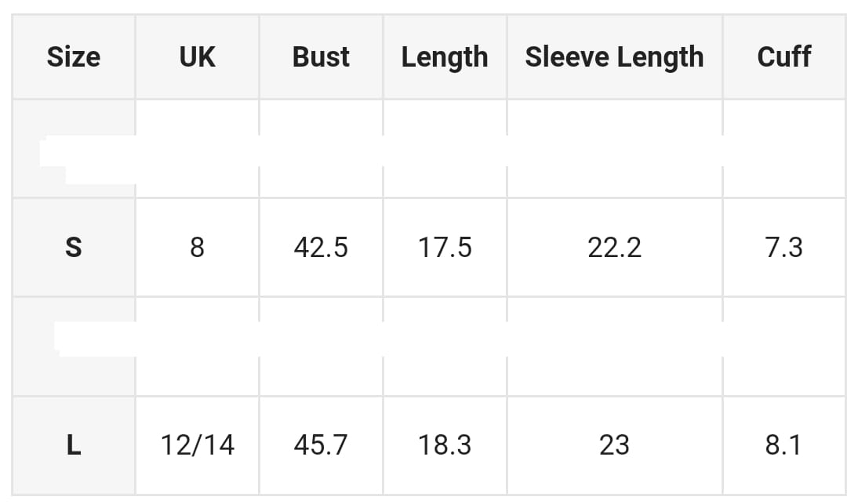
Task: Click the 42.5 bust value
Action: (321, 248)
